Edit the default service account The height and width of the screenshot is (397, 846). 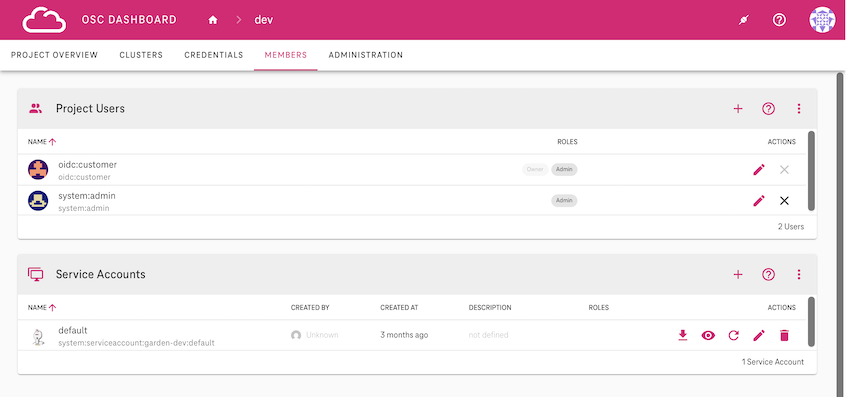click(759, 336)
